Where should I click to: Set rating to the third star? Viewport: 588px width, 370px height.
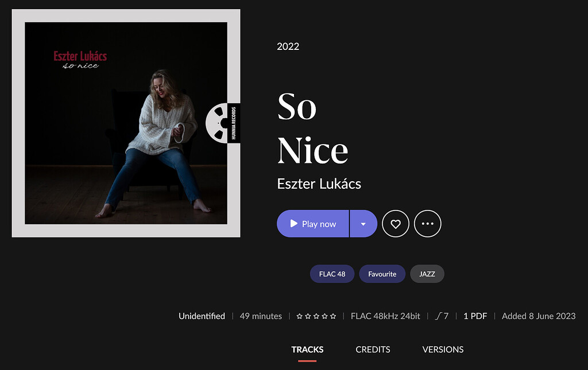tap(316, 316)
